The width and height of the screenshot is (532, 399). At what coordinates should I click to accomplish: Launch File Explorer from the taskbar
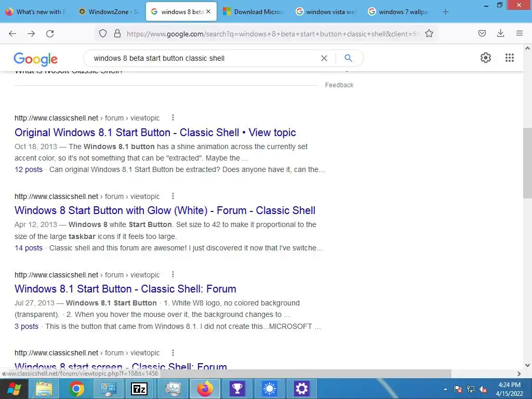[x=45, y=389]
